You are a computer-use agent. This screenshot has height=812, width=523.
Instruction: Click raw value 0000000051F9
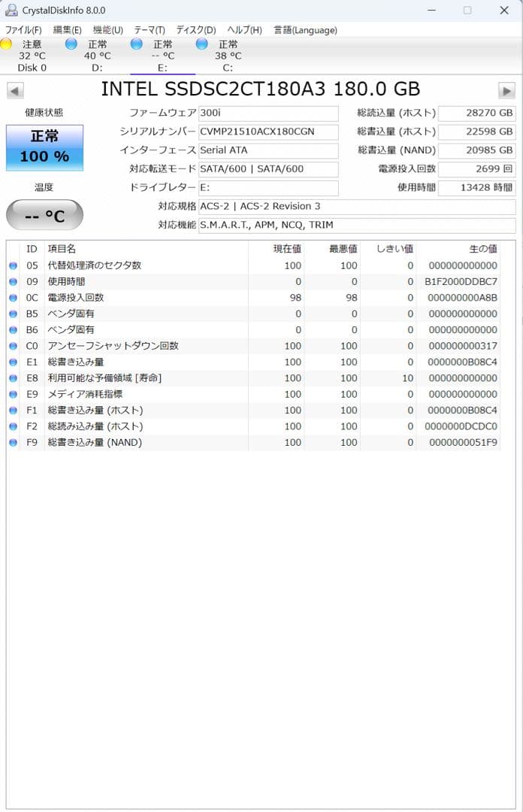(x=463, y=442)
